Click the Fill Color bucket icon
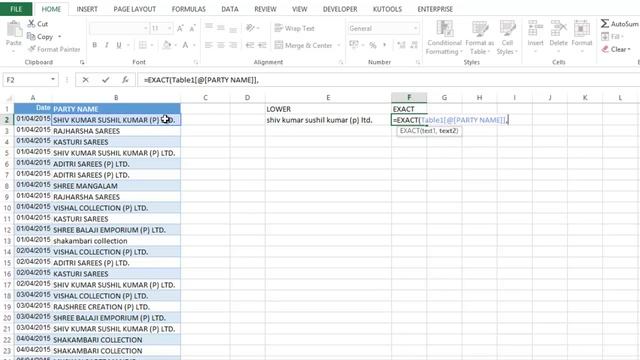 (167, 45)
